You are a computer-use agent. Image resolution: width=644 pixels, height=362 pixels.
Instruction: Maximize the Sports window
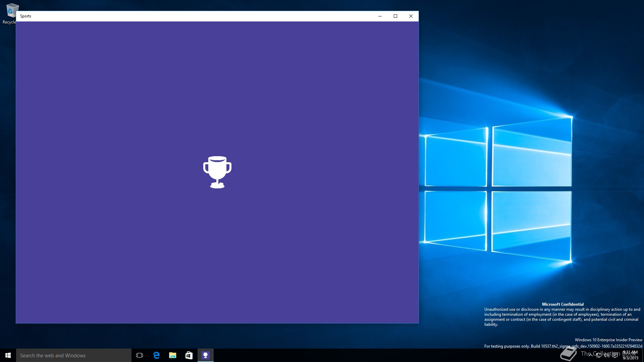[395, 16]
